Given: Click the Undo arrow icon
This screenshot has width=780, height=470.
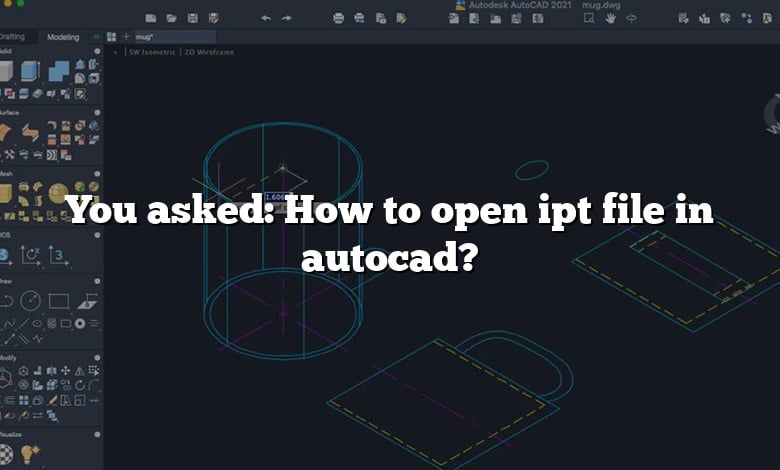Looking at the screenshot, I should pyautogui.click(x=266, y=18).
